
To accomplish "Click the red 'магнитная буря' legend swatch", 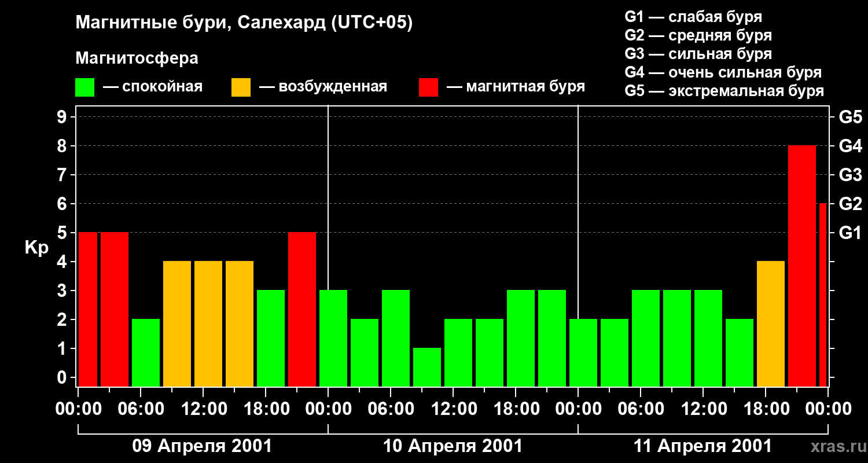I will point(428,87).
